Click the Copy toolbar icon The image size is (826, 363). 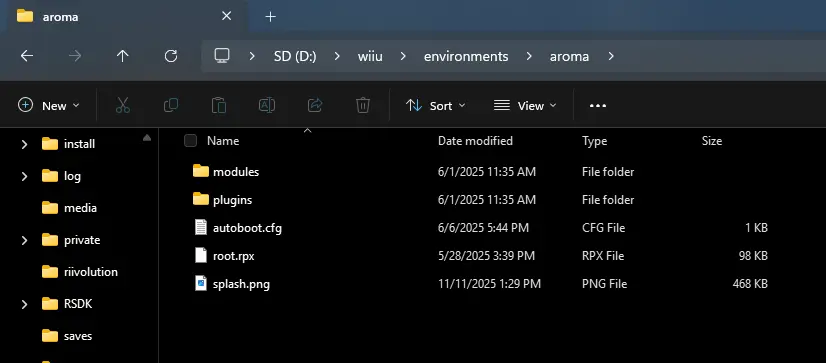pos(171,105)
